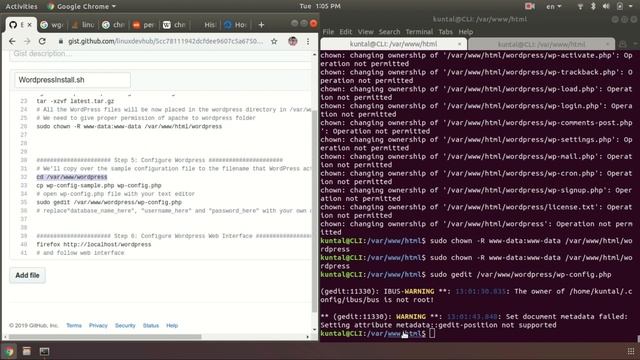The width and height of the screenshot is (640, 360).
Task: Open the 'en' input language dropdown
Action: coord(553,6)
